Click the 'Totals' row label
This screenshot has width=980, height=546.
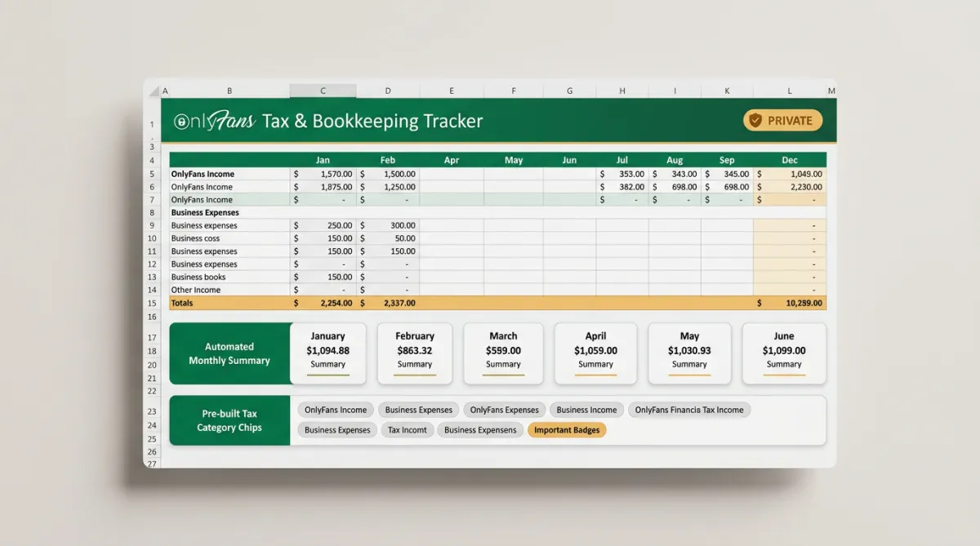point(182,303)
